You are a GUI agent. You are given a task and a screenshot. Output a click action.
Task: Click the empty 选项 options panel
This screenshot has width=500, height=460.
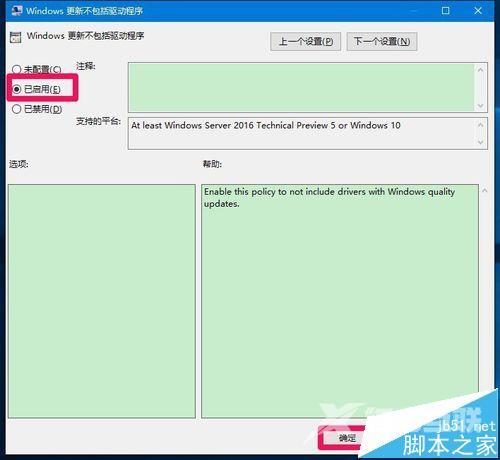click(x=102, y=301)
